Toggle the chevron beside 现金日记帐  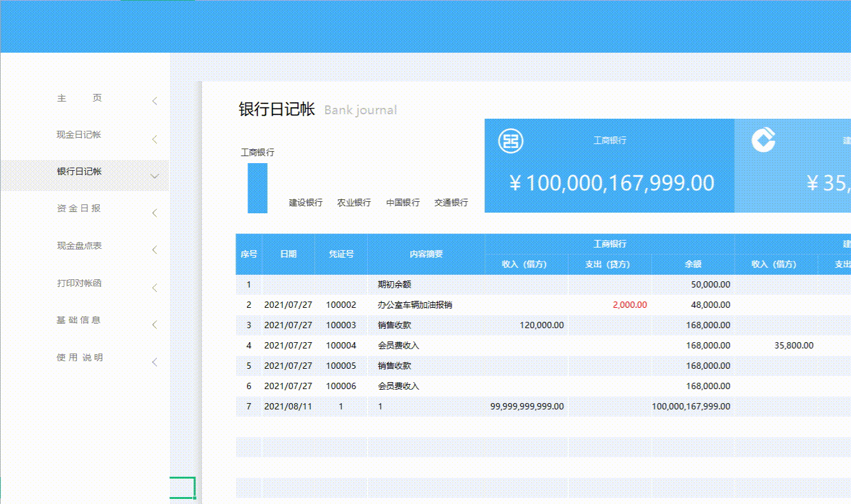[x=154, y=139]
